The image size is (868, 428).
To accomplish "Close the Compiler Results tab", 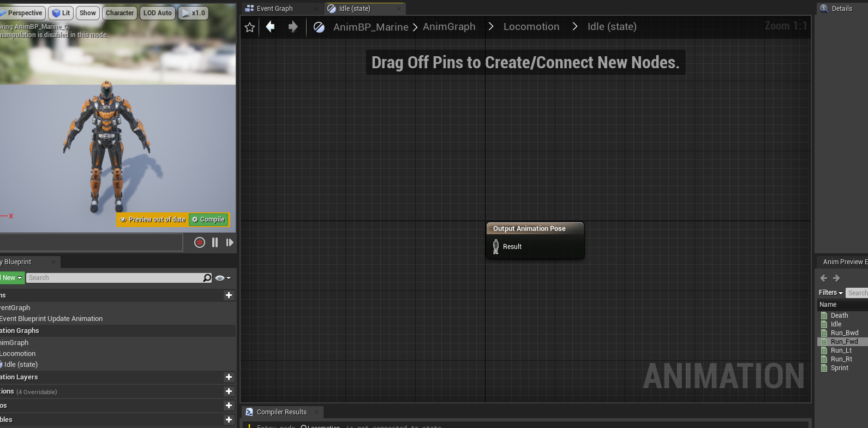I will (316, 412).
